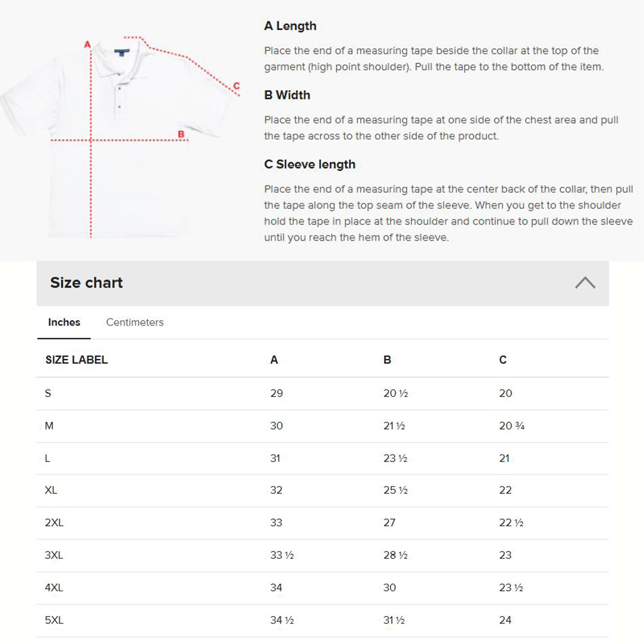Select the A Length heading
Screen dimensions: 644x644
coord(290,26)
